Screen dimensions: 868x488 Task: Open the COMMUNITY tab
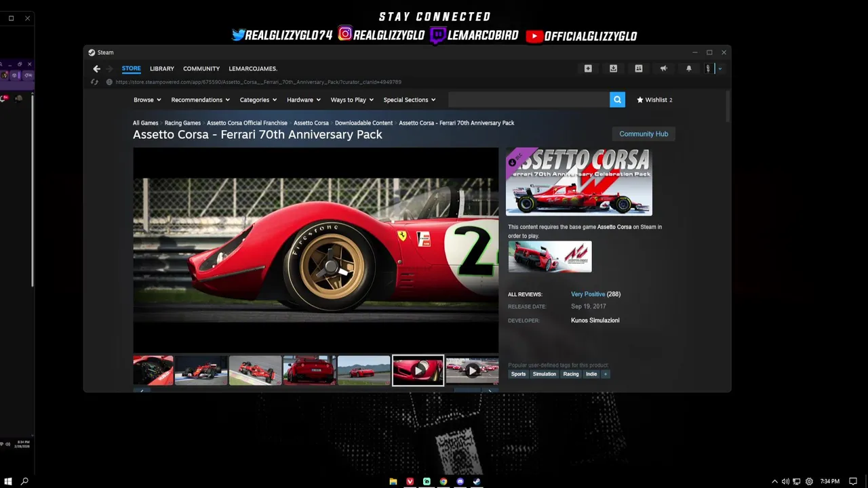201,68
